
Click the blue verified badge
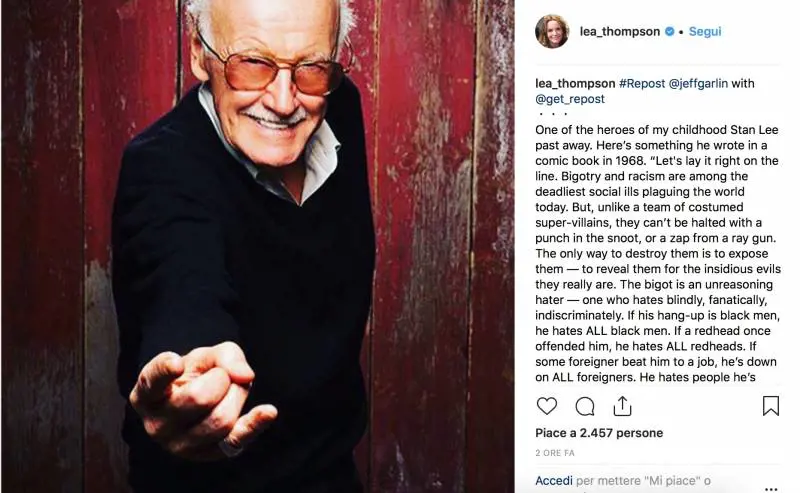coord(670,32)
